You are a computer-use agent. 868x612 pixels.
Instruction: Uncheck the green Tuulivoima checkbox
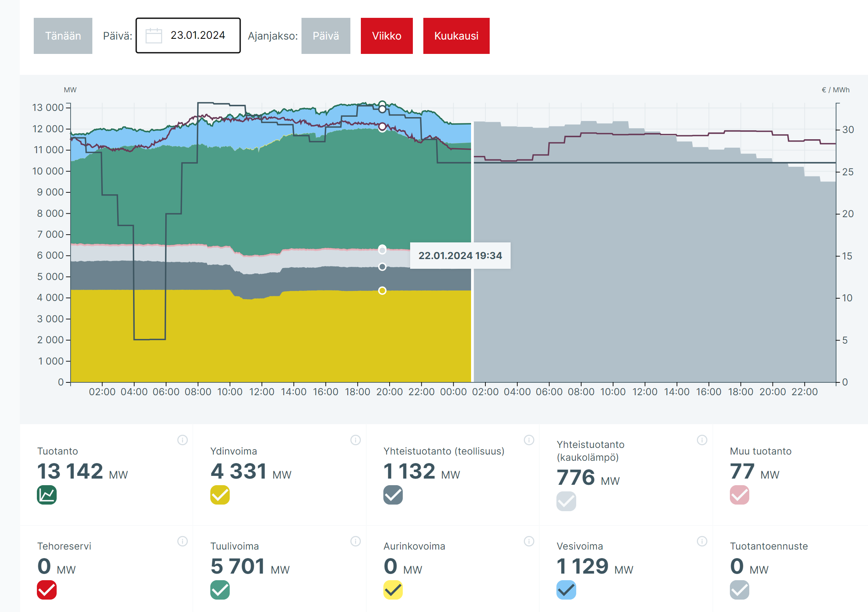click(220, 590)
